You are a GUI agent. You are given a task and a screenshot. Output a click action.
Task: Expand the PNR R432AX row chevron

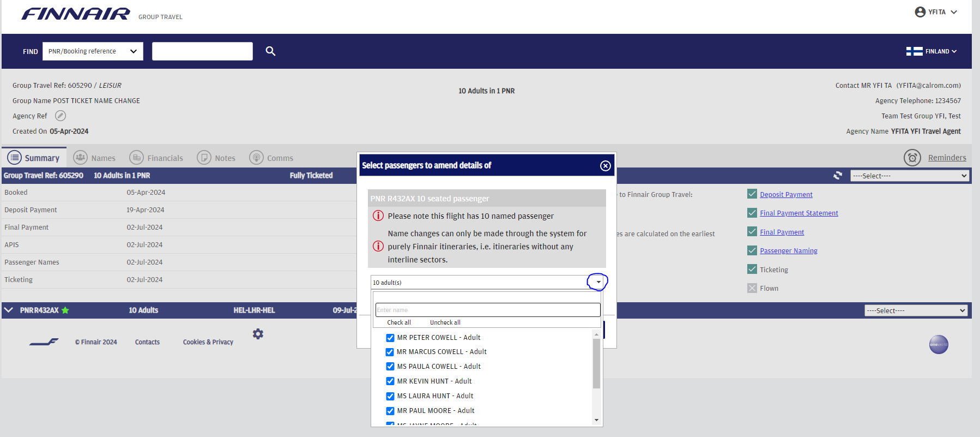click(8, 310)
